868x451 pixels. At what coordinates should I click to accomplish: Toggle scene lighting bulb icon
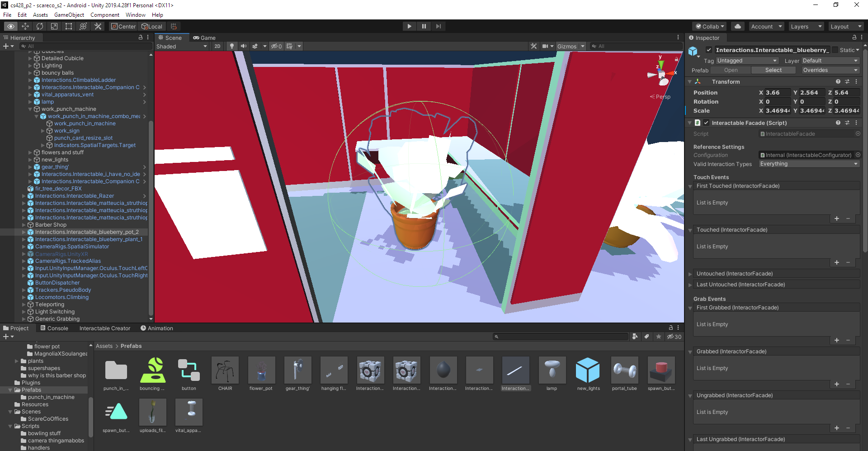pyautogui.click(x=232, y=46)
